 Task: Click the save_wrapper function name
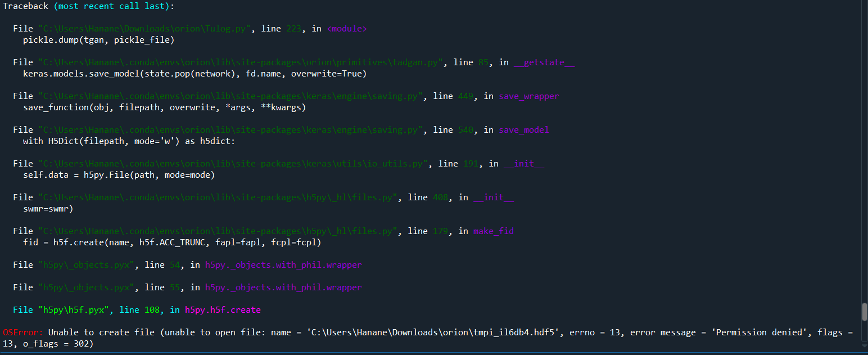[x=528, y=96]
